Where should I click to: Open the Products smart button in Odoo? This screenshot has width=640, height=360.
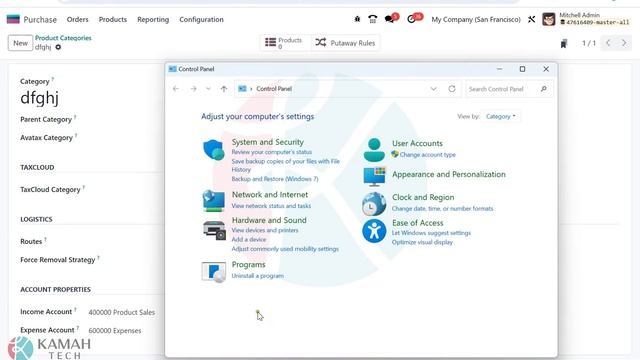pos(285,42)
